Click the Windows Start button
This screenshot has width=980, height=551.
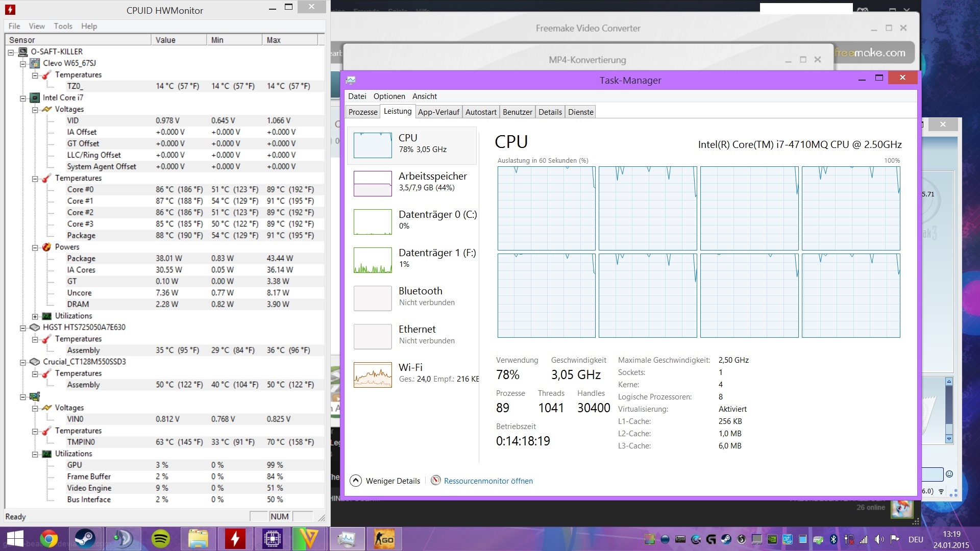15,539
